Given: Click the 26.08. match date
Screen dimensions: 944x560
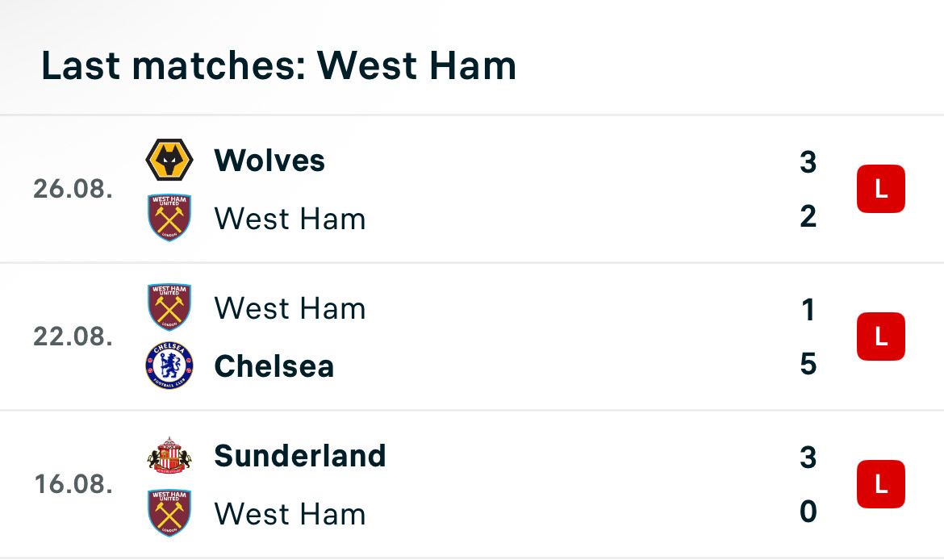Looking at the screenshot, I should click(73, 189).
